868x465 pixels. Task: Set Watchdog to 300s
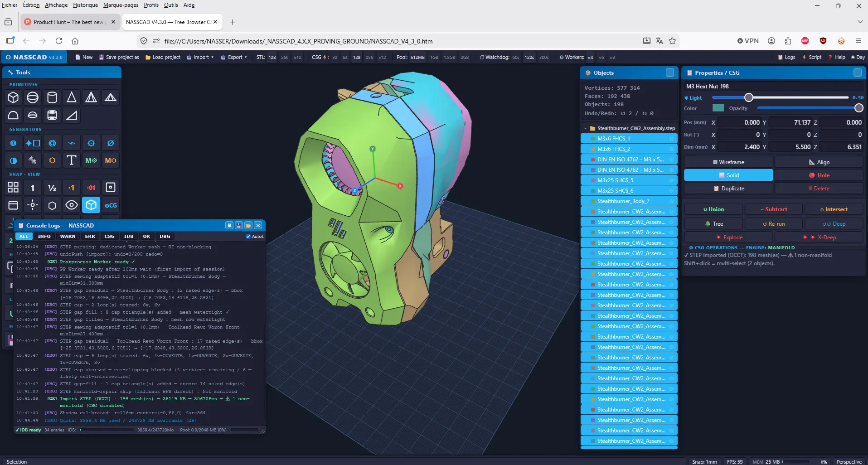coord(544,57)
